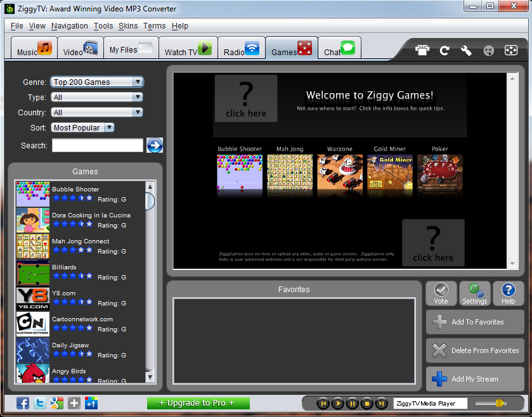Select Cartoonnetwork.com in Games list

coord(81,324)
